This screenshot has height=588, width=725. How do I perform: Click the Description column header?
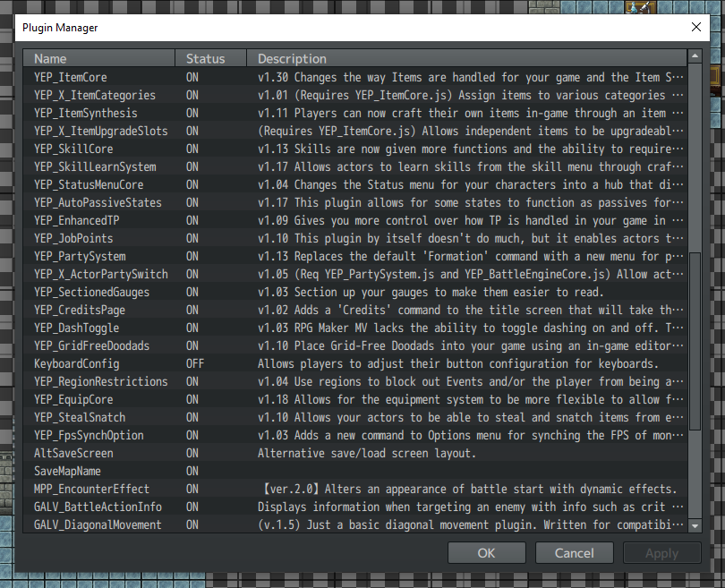[x=467, y=59]
